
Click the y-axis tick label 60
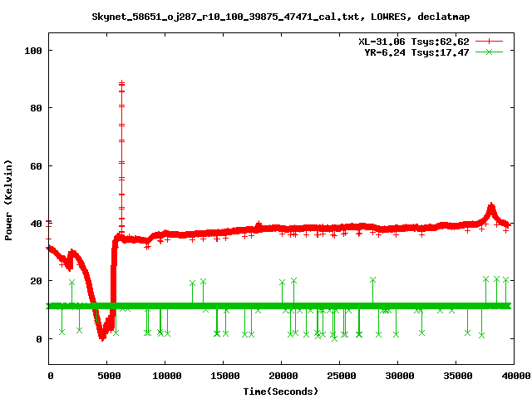point(36,166)
